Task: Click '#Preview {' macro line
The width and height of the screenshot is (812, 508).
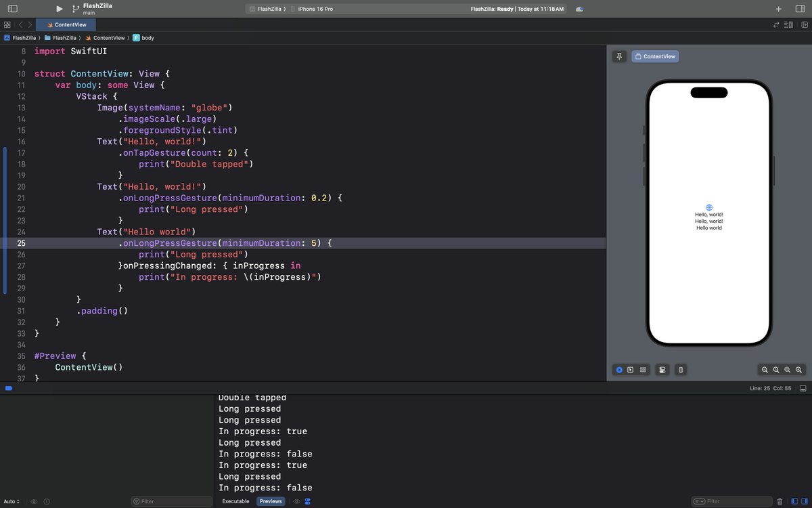Action: pyautogui.click(x=60, y=356)
